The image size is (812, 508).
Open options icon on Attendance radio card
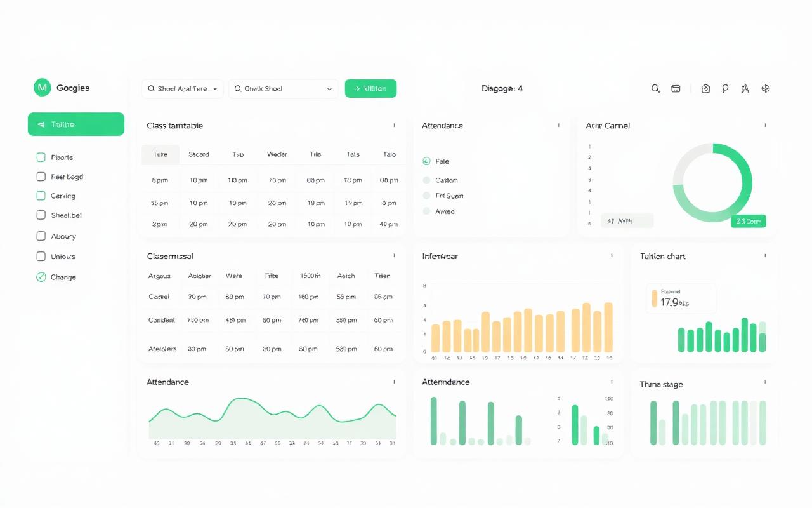(x=558, y=125)
